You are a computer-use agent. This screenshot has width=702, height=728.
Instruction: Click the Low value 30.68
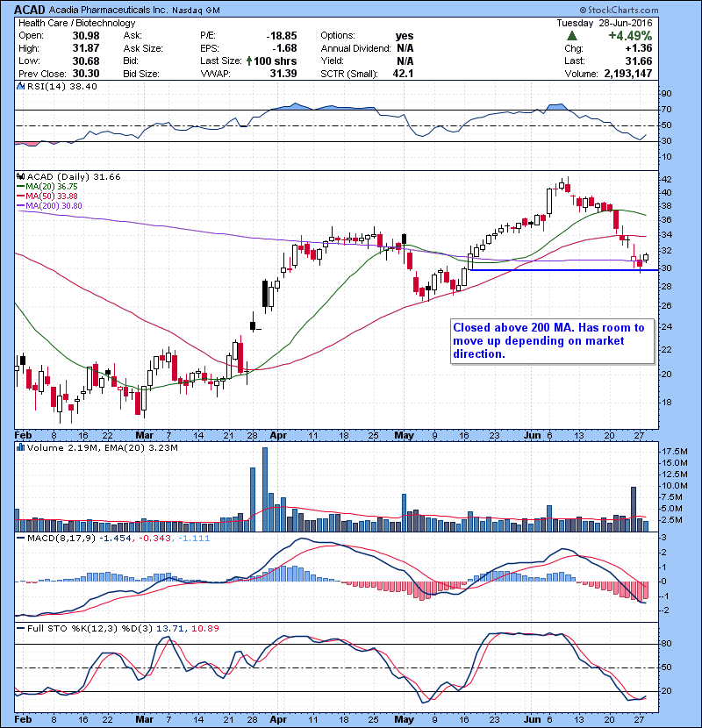86,61
